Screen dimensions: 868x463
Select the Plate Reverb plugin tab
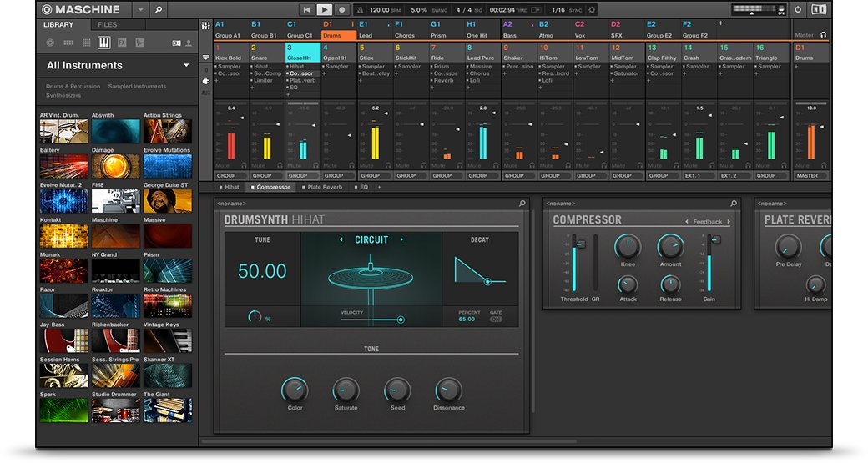(324, 188)
